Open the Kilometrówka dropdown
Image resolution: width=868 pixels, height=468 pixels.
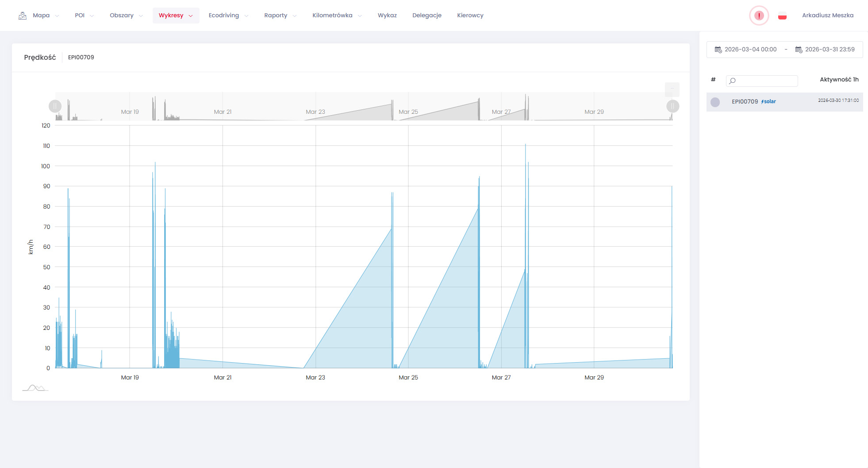tap(337, 15)
